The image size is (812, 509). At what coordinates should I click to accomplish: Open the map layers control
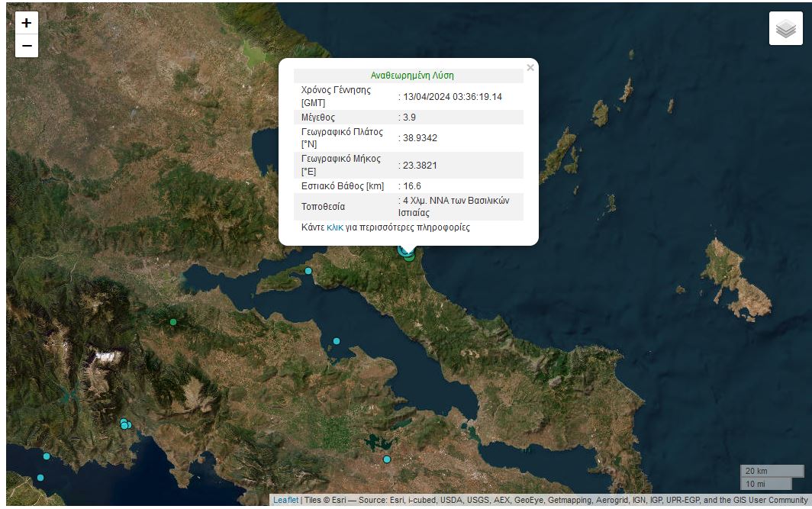[785, 29]
